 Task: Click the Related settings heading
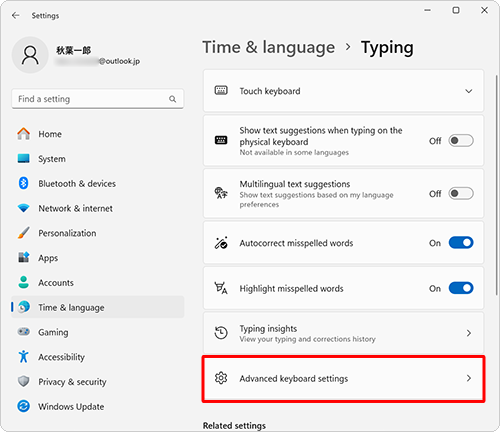[234, 425]
